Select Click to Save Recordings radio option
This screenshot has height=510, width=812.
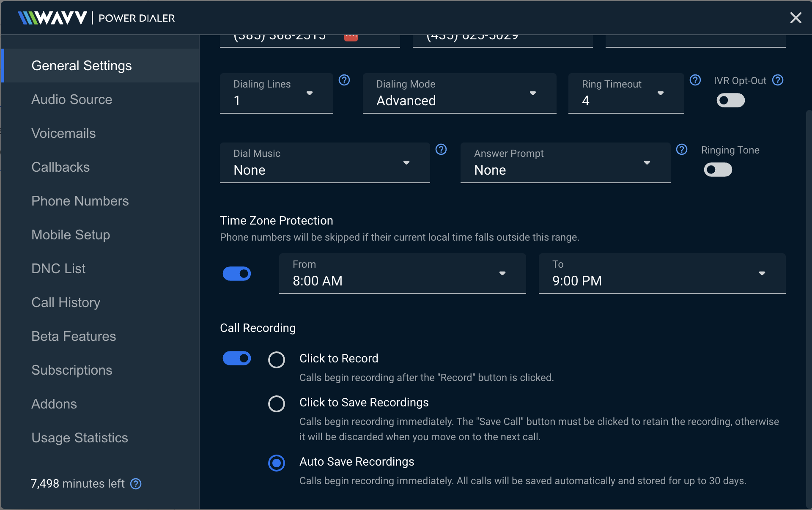(277, 404)
